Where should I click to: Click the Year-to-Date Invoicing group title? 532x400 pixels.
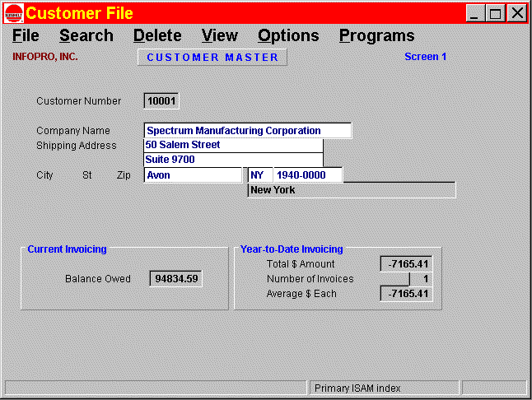click(292, 249)
